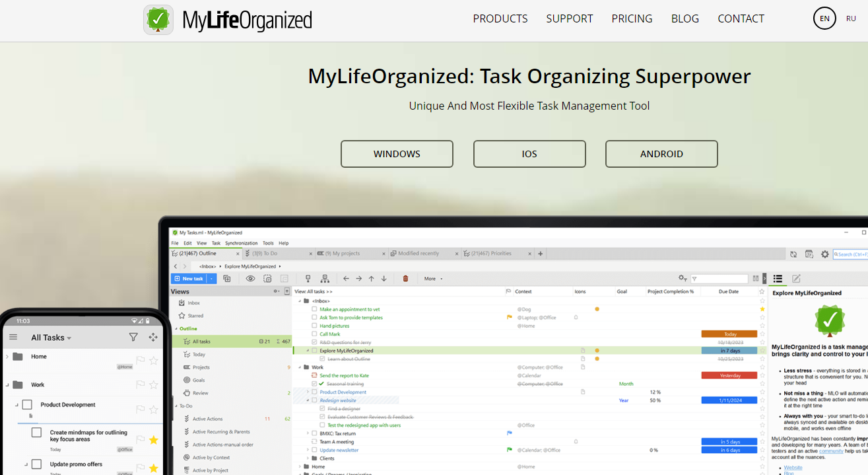Click the move right arrow icon
Viewport: 868px width, 475px height.
(358, 279)
